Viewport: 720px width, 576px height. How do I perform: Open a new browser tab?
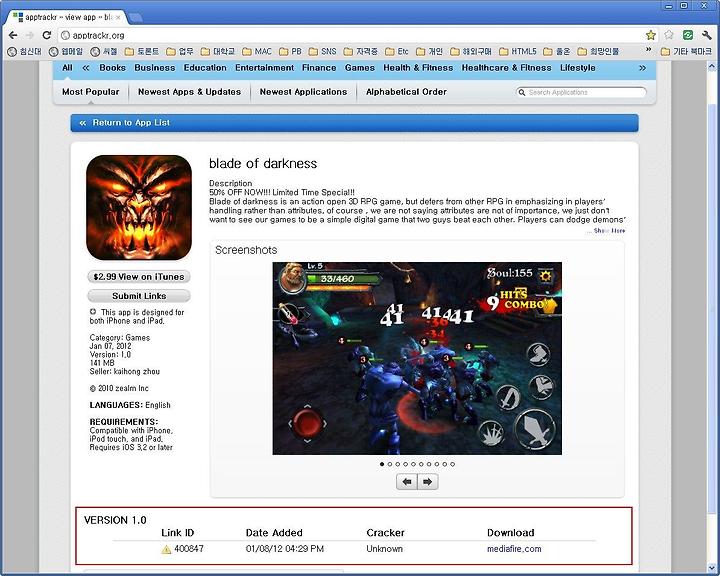(135, 18)
